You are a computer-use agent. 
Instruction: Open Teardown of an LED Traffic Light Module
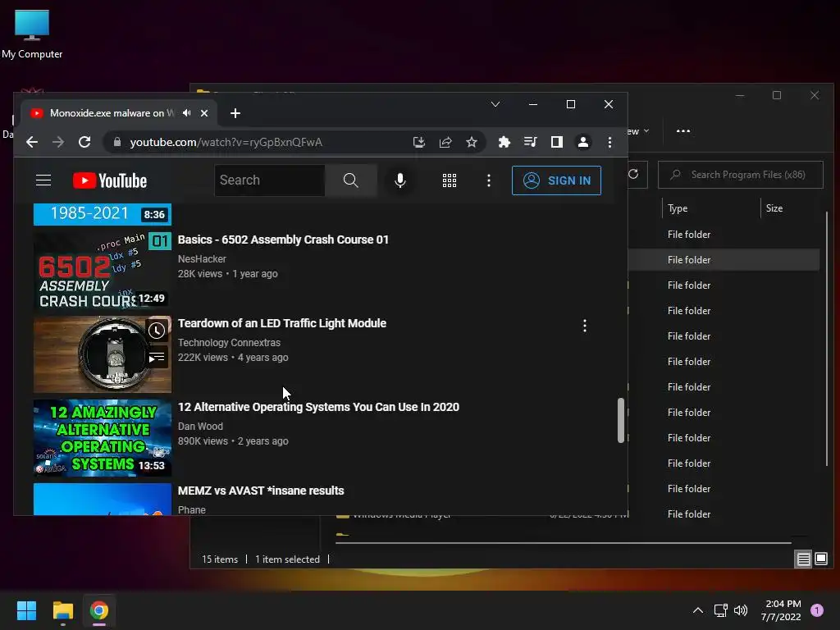282,323
